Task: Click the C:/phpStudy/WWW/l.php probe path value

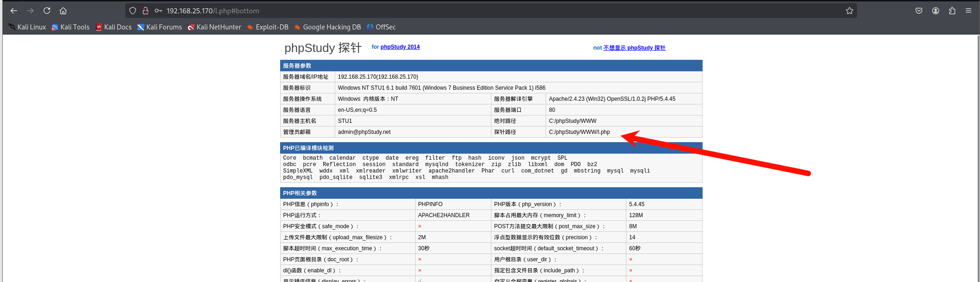Action: click(579, 132)
